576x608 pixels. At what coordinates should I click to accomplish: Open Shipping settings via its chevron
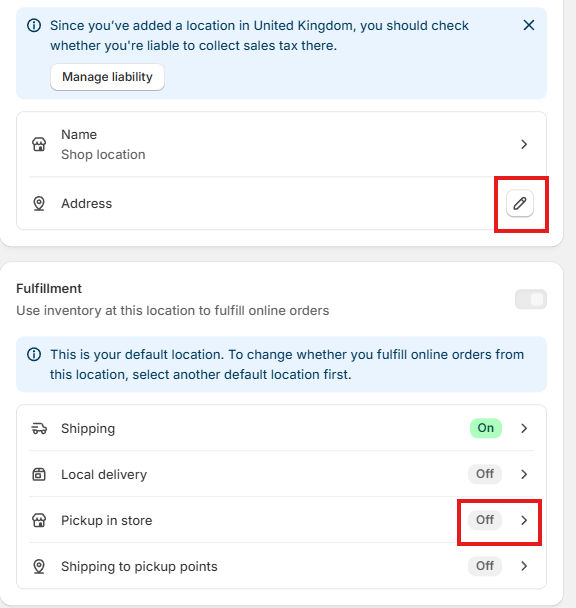coord(524,428)
